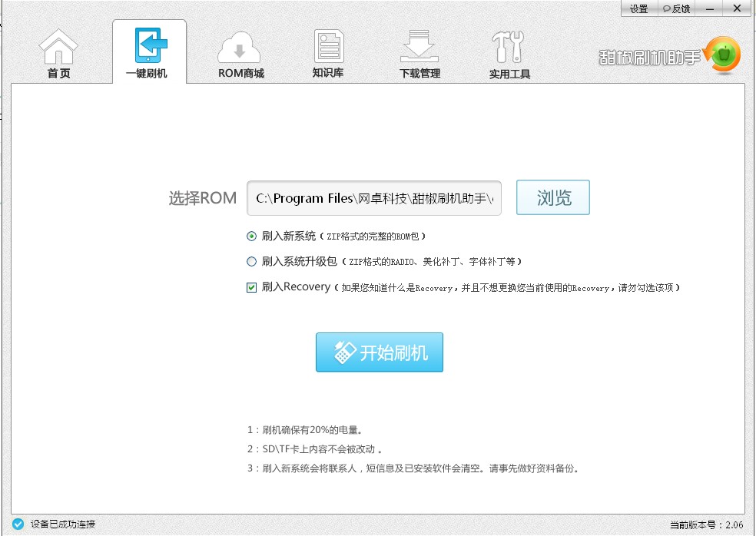
Task: Switch to the 首页 tab label
Action: [59, 73]
